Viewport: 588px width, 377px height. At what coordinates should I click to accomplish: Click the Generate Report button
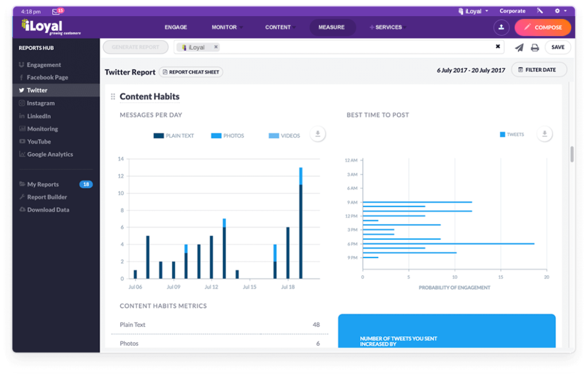point(136,47)
